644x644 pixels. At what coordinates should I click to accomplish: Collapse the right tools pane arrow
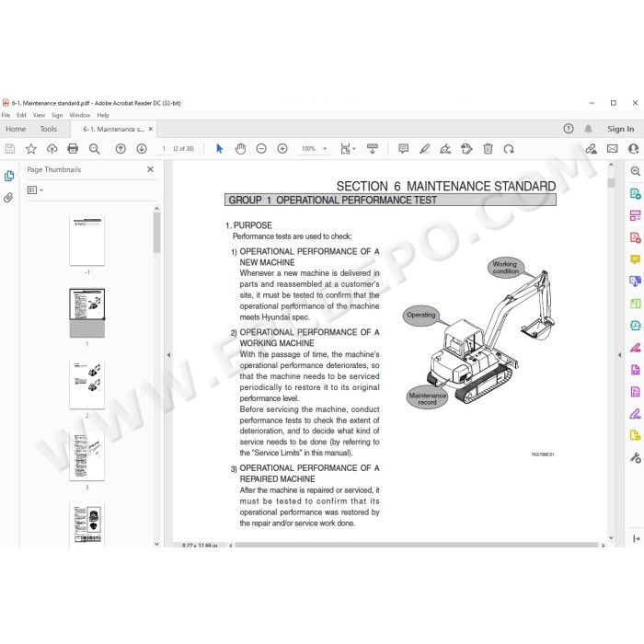tap(620, 355)
